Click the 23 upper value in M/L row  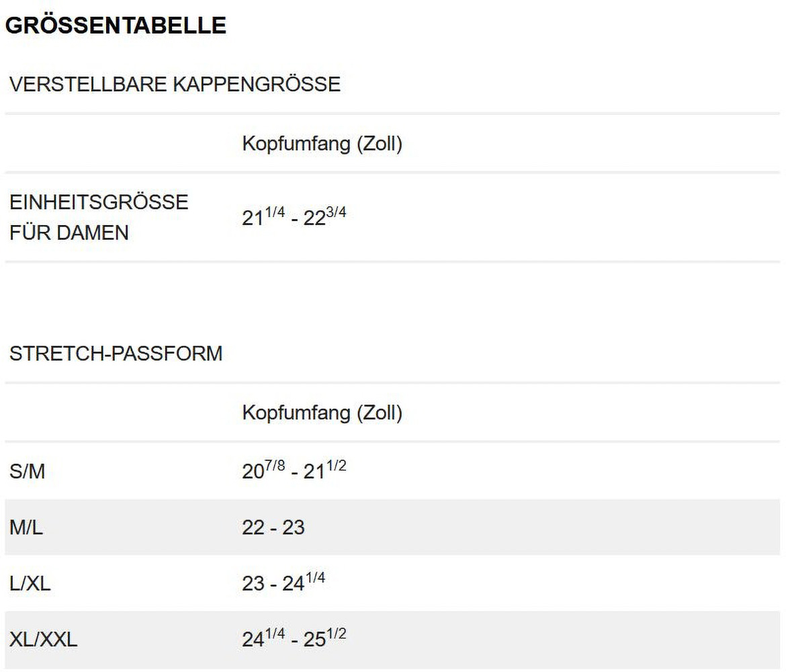click(x=294, y=528)
